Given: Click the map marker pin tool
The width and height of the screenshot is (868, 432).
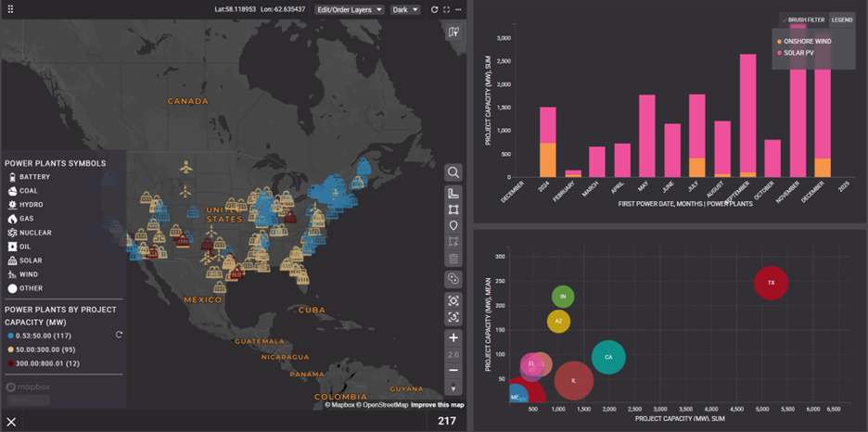Looking at the screenshot, I should tap(453, 226).
